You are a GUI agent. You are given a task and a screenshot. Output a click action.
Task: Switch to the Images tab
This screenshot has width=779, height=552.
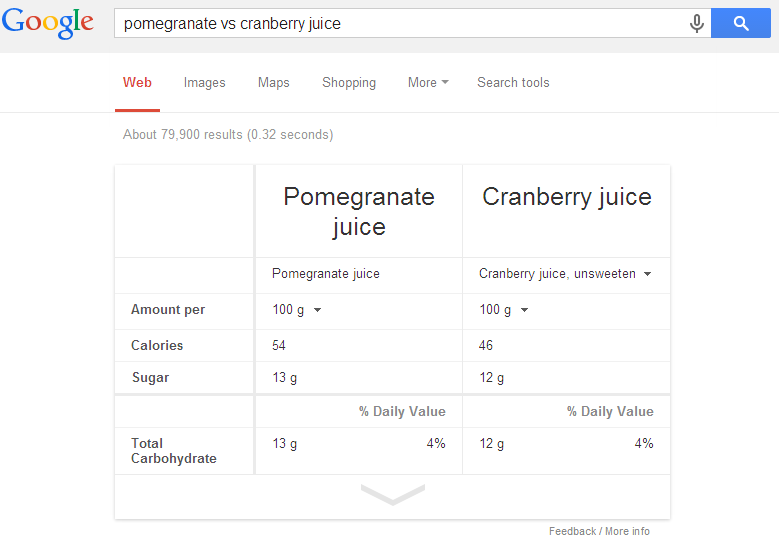pyautogui.click(x=204, y=82)
